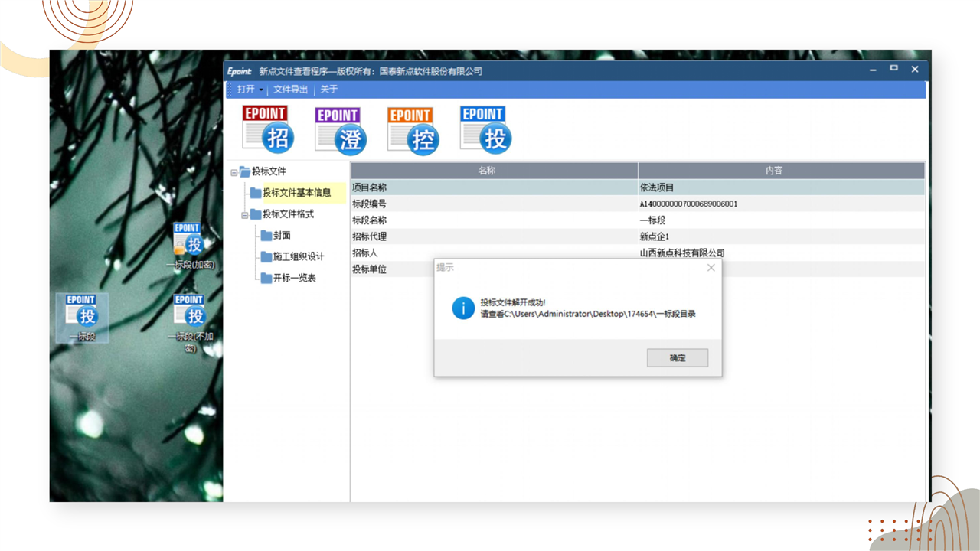
Task: Click the orange EPOINT 控 icon
Action: pos(413,130)
